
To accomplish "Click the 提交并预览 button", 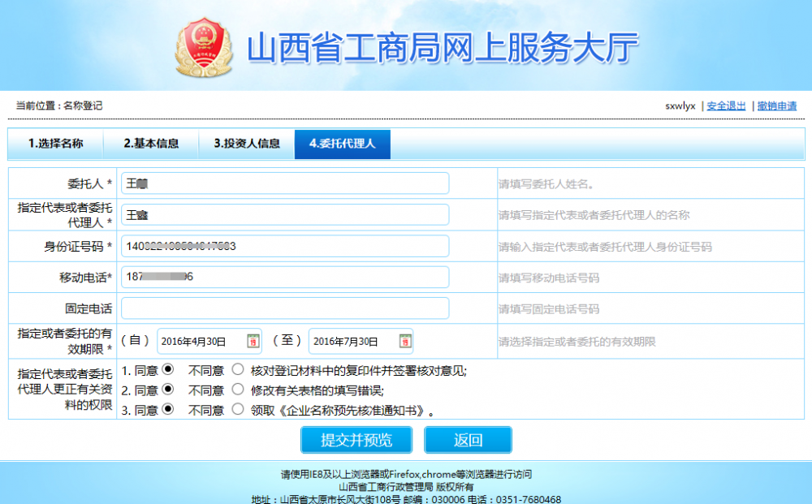I will [x=356, y=441].
